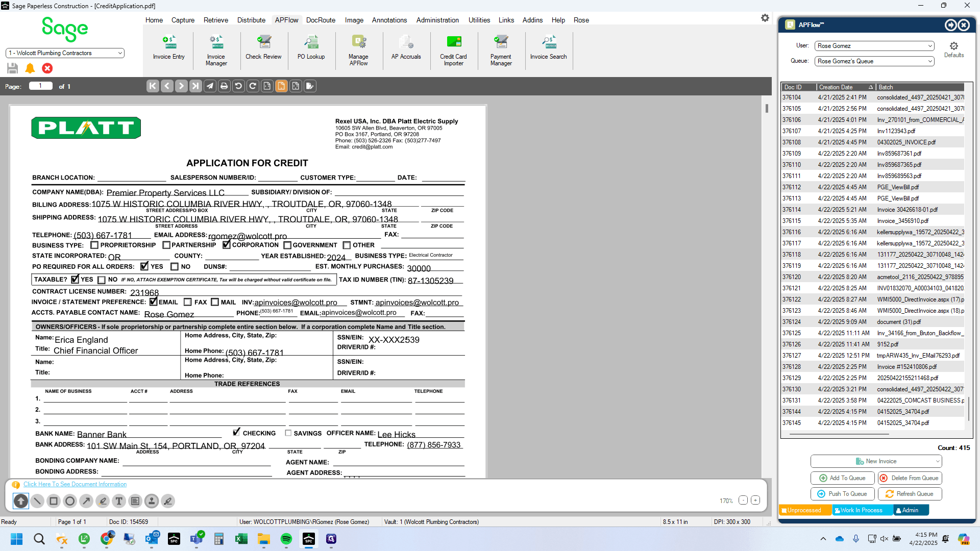This screenshot has width=980, height=551.
Task: Switch to the DocRoute menu tab
Action: pyautogui.click(x=321, y=20)
